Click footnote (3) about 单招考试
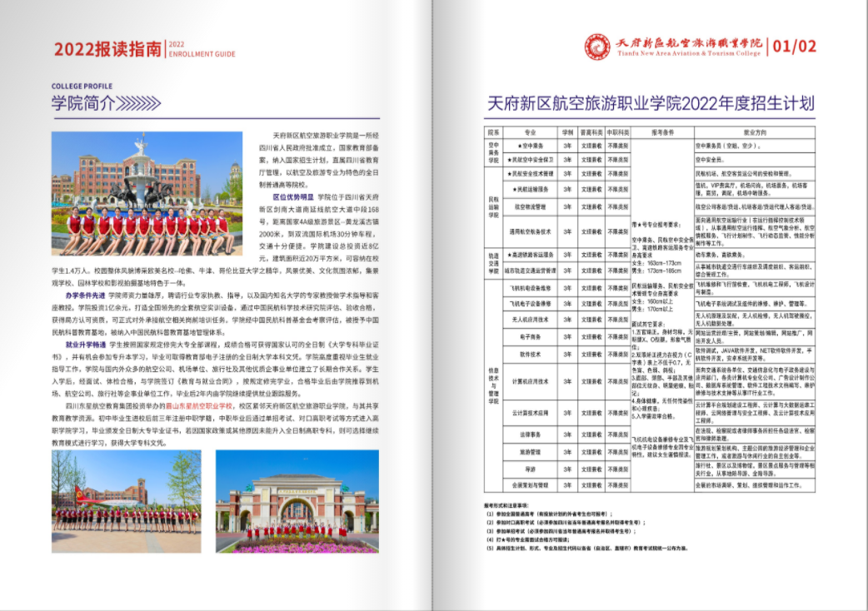Screen dimensions: 868x611 point(561,531)
